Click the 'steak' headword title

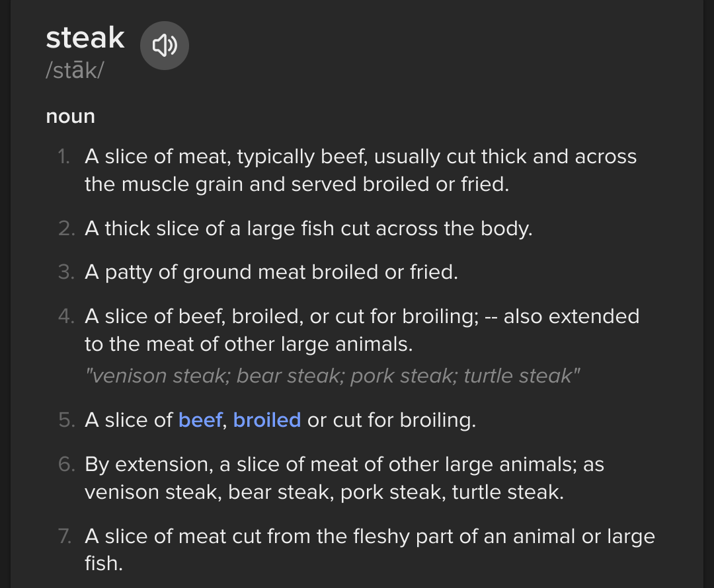pos(85,38)
